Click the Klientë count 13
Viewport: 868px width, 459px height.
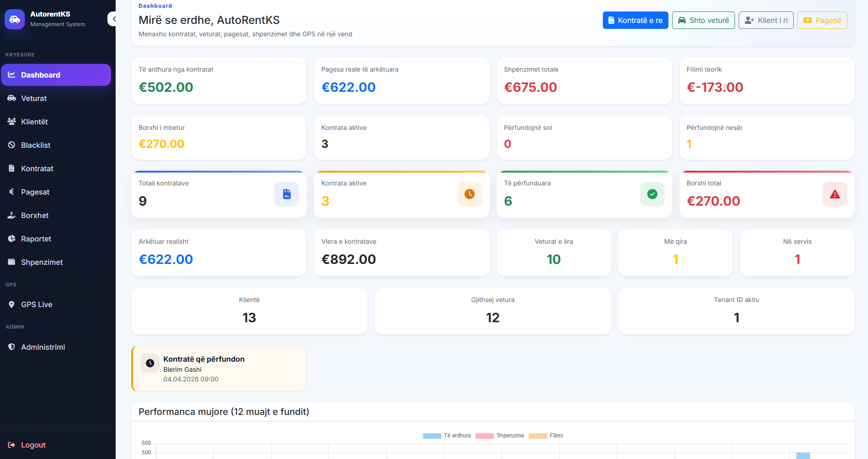249,318
